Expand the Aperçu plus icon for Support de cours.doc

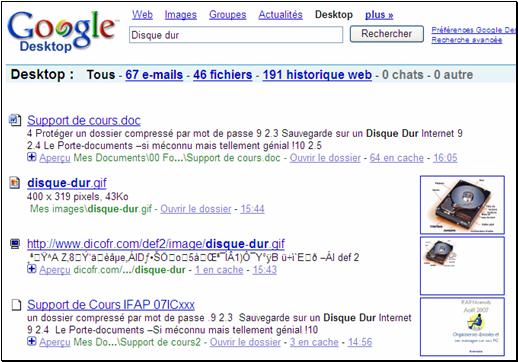click(31, 157)
